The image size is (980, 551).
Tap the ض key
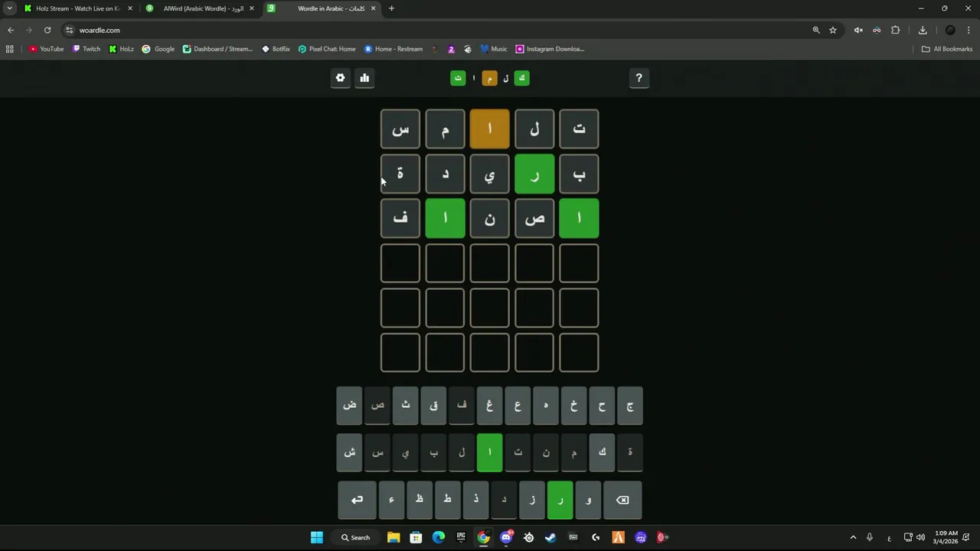click(349, 405)
